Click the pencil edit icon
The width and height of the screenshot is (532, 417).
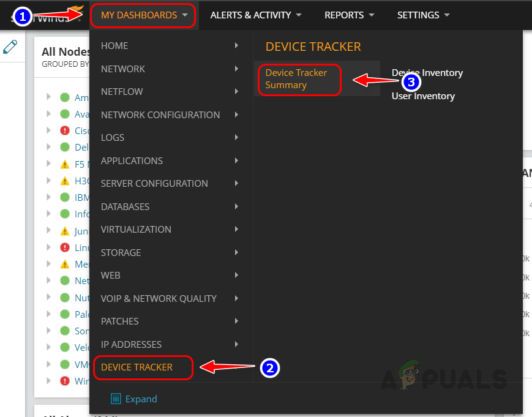(10, 47)
